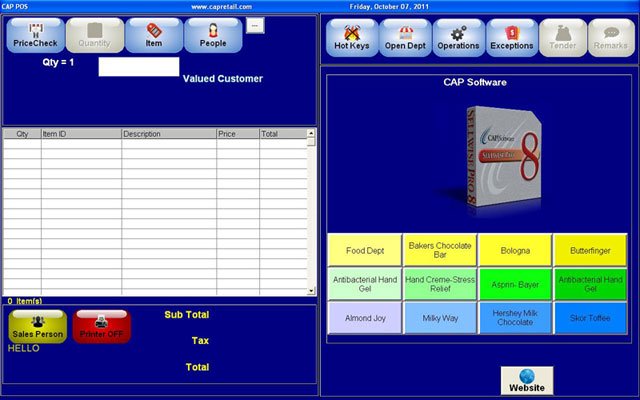The image size is (640, 400).
Task: Click the Sub Total label
Action: pyautogui.click(x=187, y=315)
